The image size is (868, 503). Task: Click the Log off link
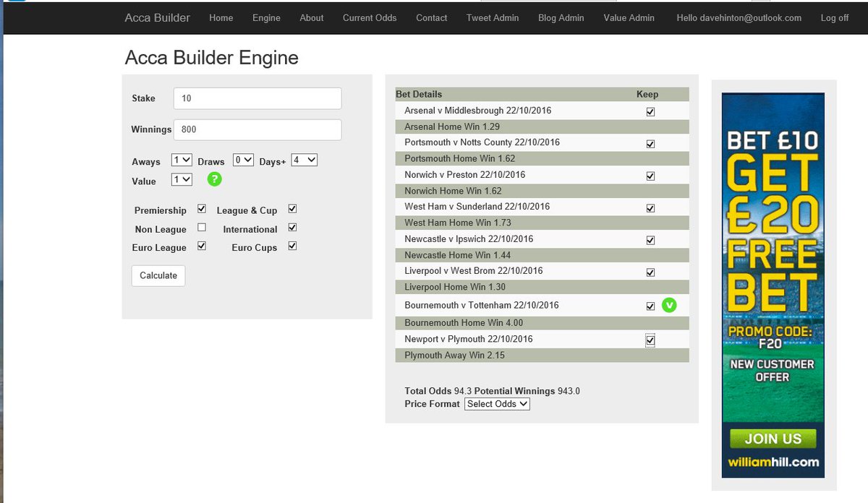(x=835, y=18)
